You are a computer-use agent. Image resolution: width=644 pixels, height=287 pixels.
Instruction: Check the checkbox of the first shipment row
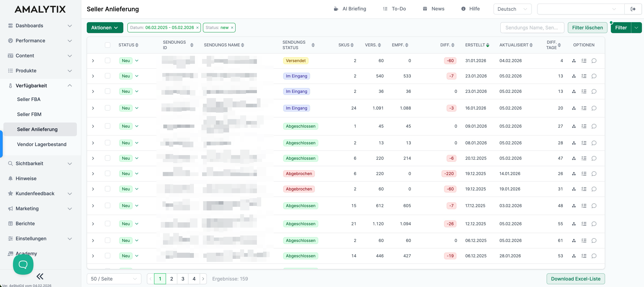tap(108, 60)
